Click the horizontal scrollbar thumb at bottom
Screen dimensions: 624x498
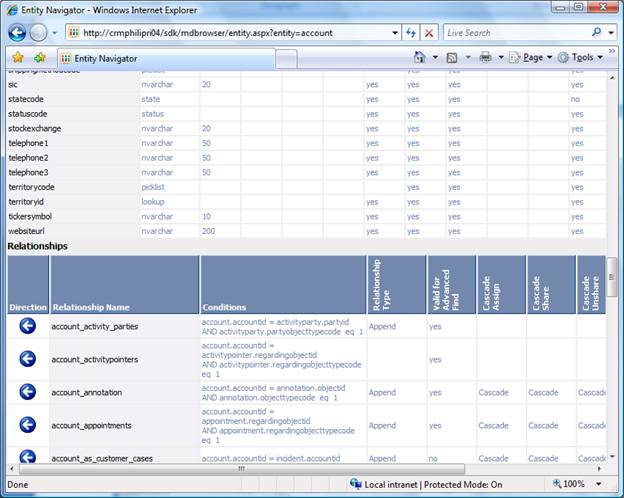point(240,467)
